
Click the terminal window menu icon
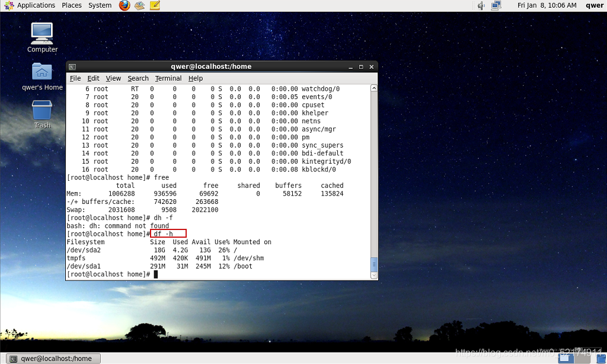coord(72,66)
